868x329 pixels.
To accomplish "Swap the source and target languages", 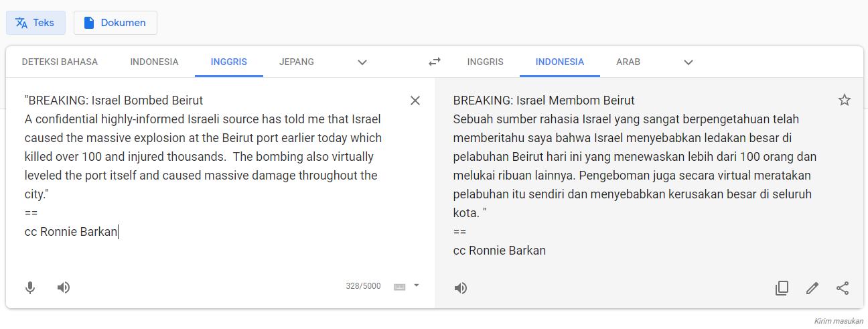I will 435,62.
